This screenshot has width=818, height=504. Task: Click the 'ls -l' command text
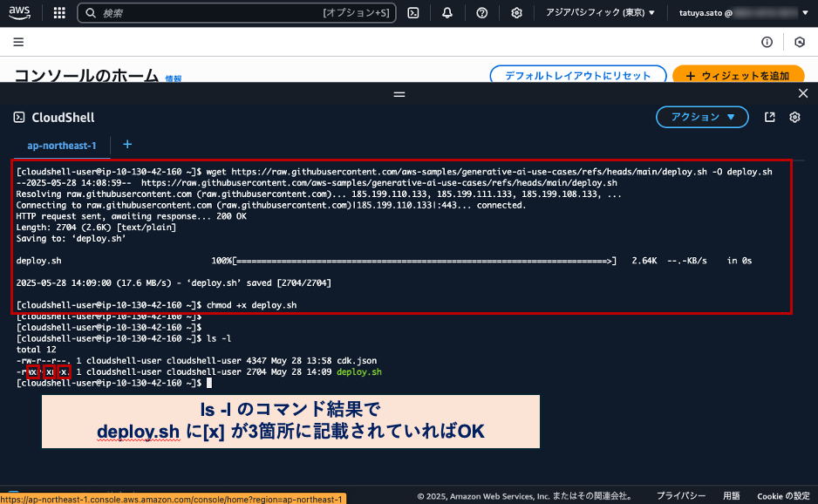219,338
